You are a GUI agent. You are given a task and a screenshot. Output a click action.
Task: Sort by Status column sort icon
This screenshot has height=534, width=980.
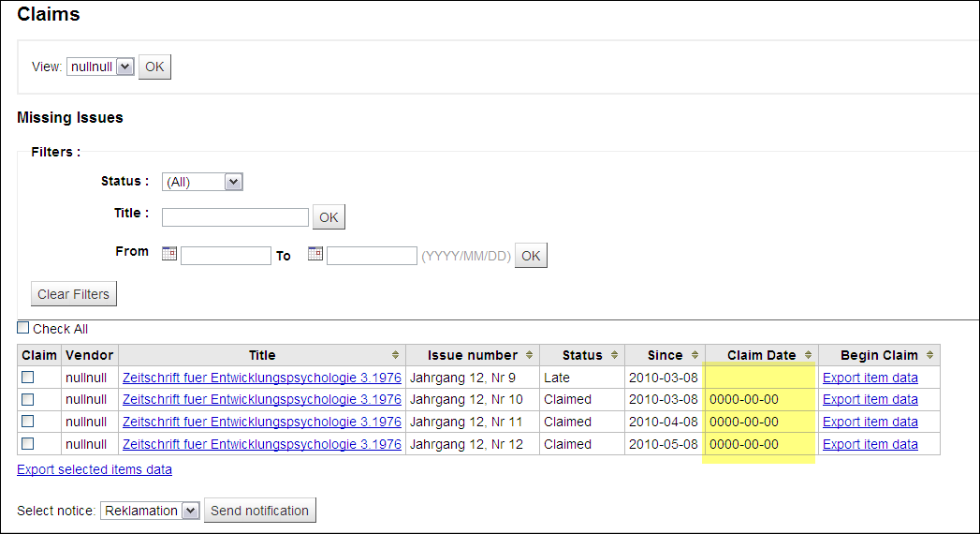pos(615,355)
